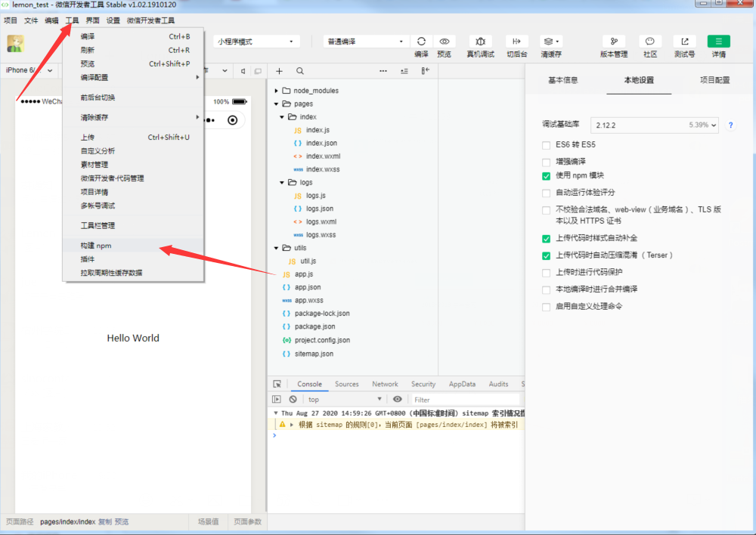Switch to the 基本信息 tab

[x=562, y=80]
